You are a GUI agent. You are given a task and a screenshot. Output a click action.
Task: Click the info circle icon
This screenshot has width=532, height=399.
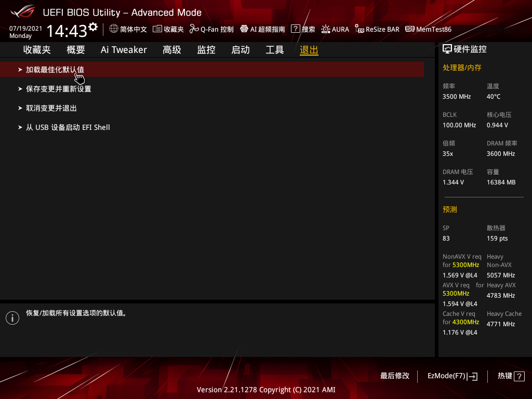pyautogui.click(x=12, y=318)
